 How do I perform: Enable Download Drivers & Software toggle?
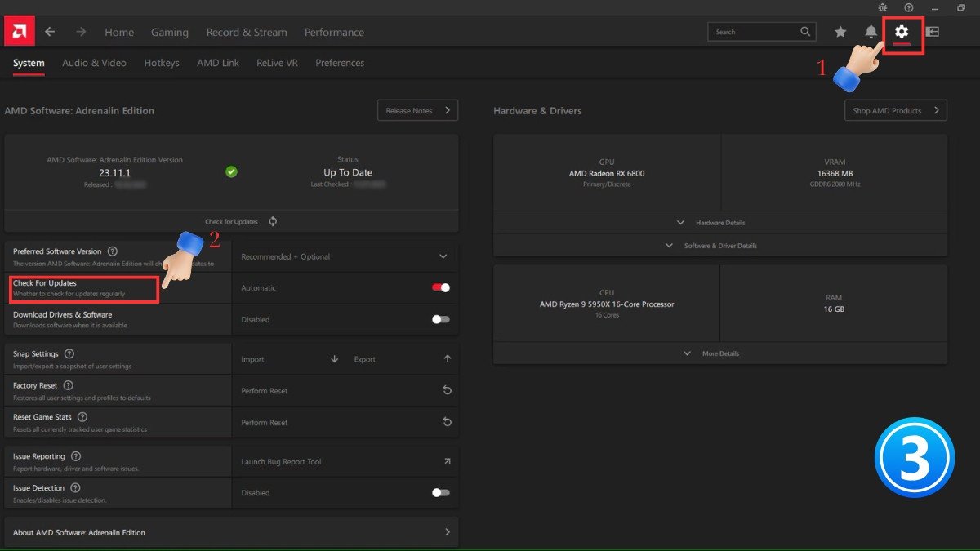pos(441,319)
